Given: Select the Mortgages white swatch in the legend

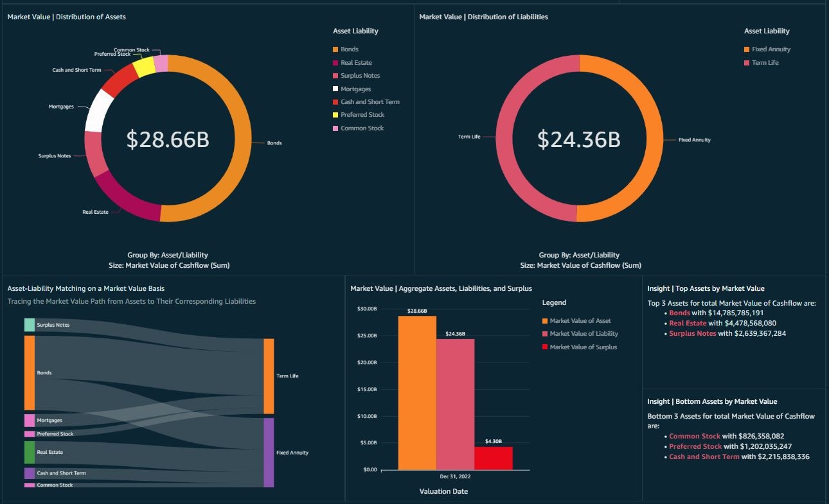Looking at the screenshot, I should [x=335, y=89].
